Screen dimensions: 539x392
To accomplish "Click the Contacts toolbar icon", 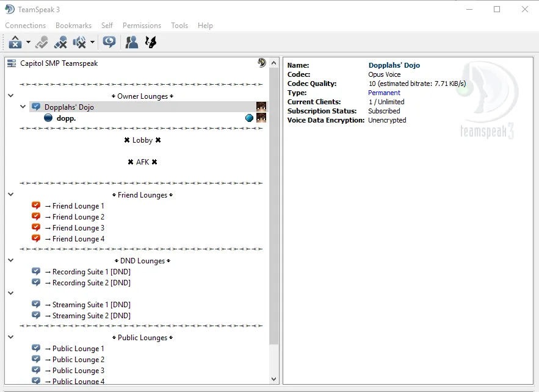I will click(131, 42).
